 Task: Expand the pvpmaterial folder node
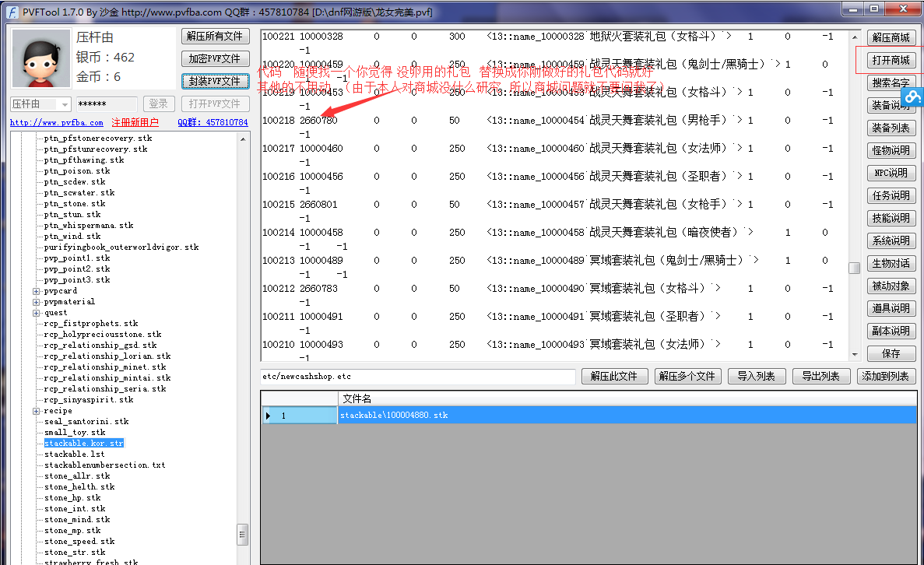36,302
